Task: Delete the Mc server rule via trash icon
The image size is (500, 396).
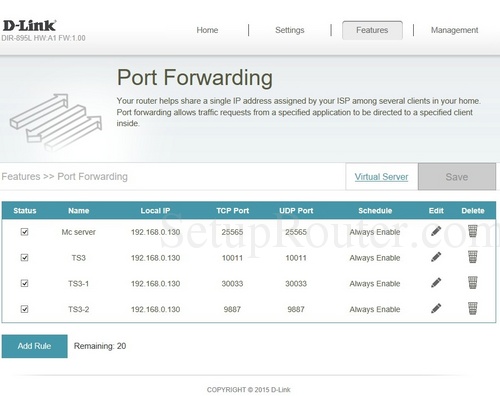Action: click(473, 231)
